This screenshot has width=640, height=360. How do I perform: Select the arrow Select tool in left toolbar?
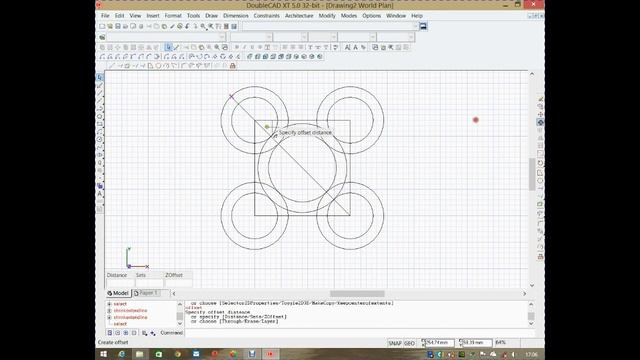[x=100, y=77]
